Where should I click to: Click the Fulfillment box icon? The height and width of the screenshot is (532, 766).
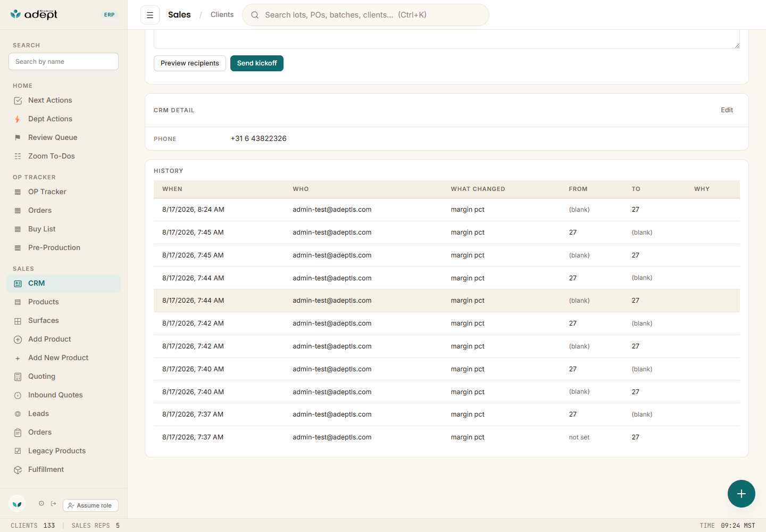coord(18,470)
